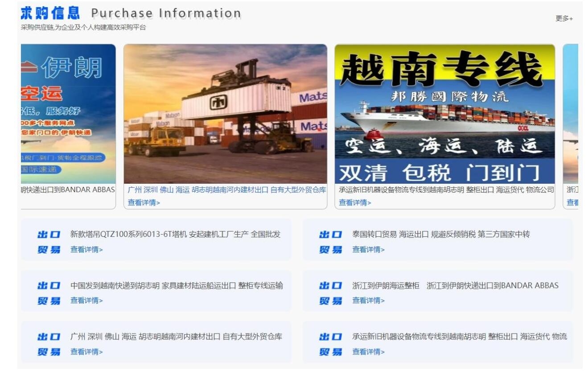The width and height of the screenshot is (588, 375).
Task: Open card title 承运新旧机器设备物流专线到越南胡志明
Action: (446, 190)
